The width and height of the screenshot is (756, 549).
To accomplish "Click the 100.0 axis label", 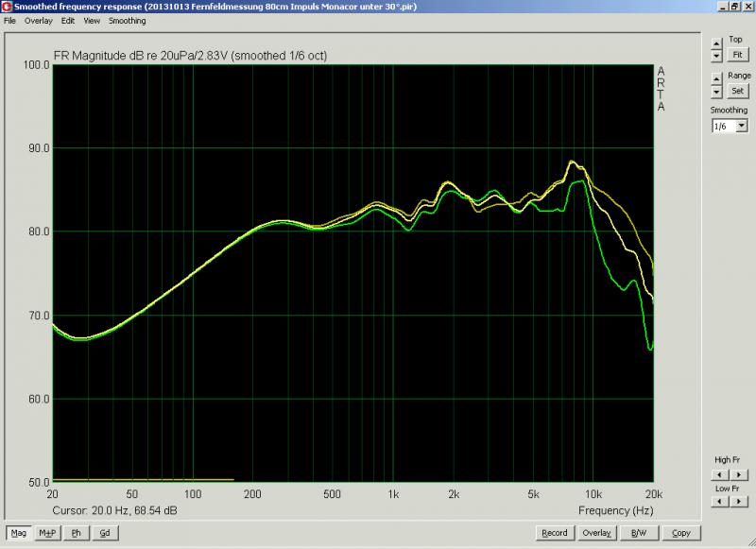I will coord(37,65).
